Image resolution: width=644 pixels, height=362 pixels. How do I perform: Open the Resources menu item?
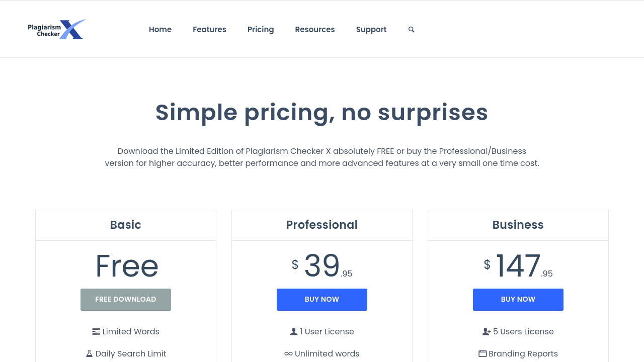point(315,30)
